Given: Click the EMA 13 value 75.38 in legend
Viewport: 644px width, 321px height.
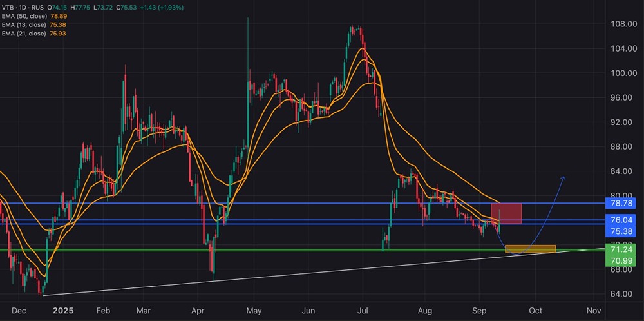Looking at the screenshot, I should (59, 25).
